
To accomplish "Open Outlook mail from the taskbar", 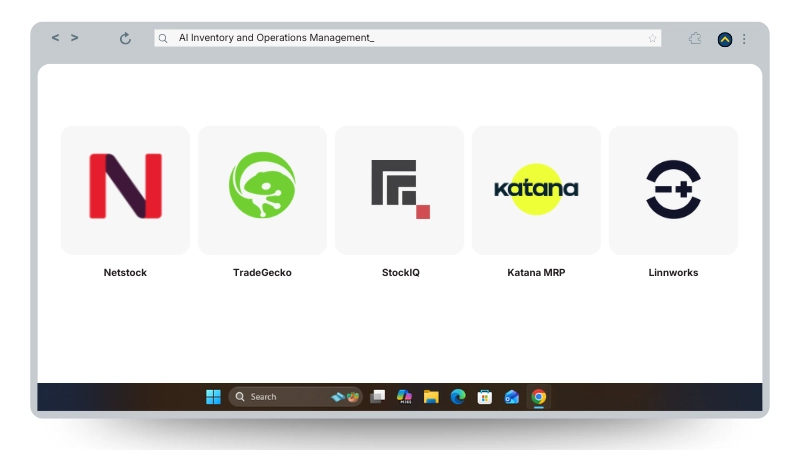I will coord(512,396).
